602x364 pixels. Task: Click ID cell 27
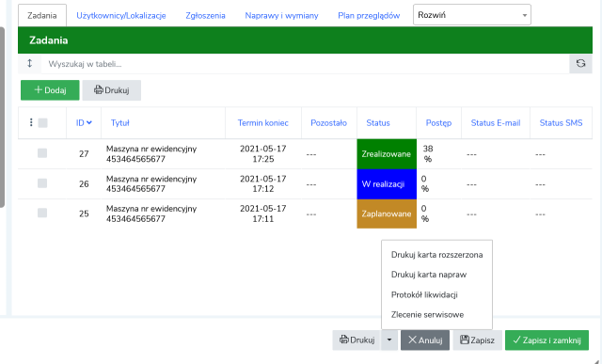point(84,154)
